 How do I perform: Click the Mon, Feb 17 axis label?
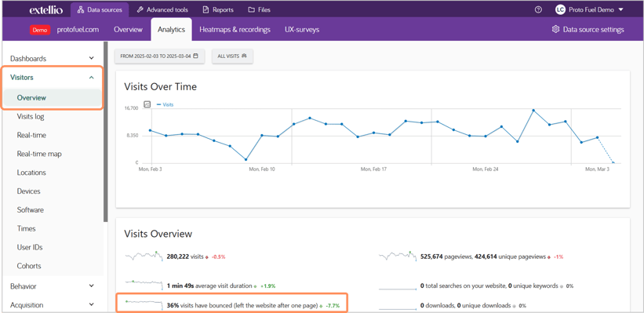373,169
